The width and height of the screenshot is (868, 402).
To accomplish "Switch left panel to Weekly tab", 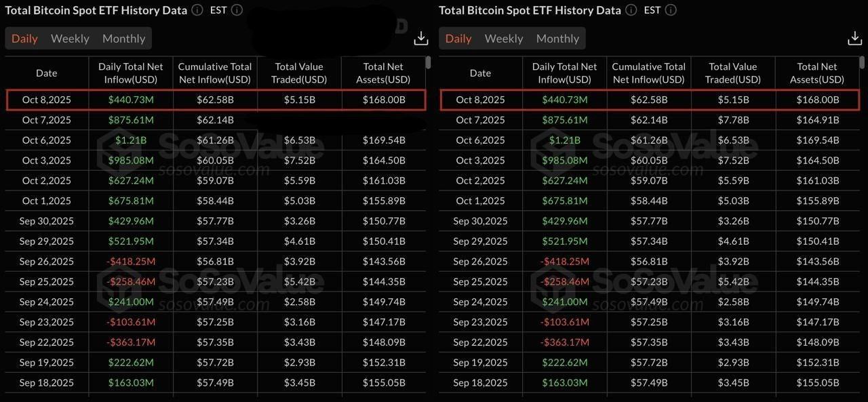I will point(70,39).
